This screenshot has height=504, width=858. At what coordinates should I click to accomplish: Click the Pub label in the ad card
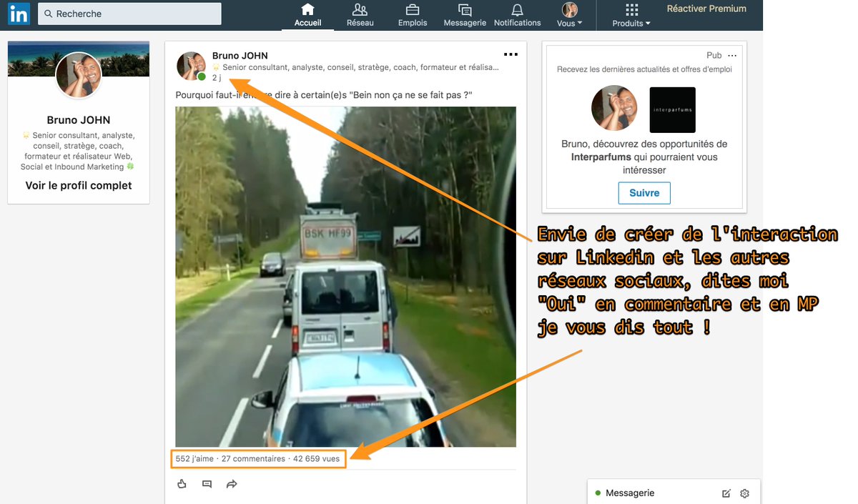click(714, 56)
